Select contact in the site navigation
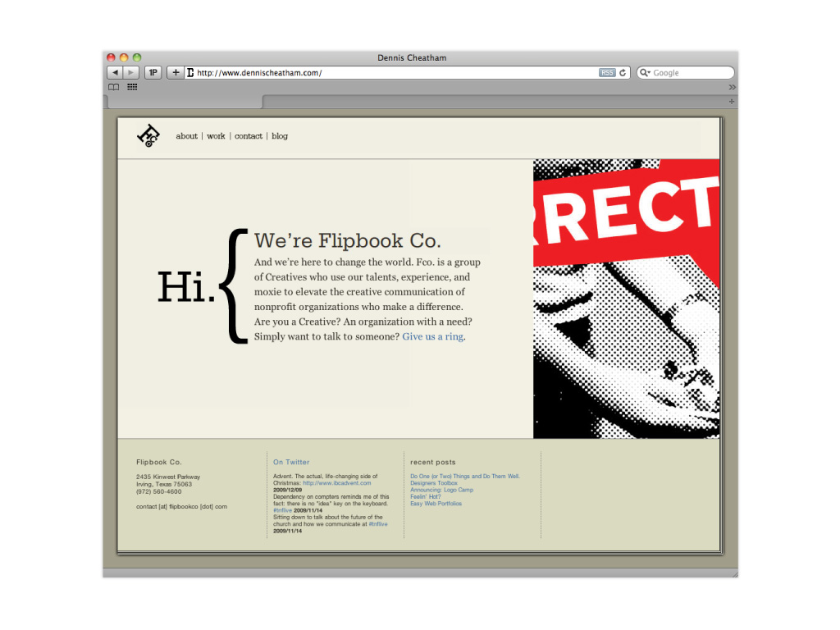 coord(249,136)
